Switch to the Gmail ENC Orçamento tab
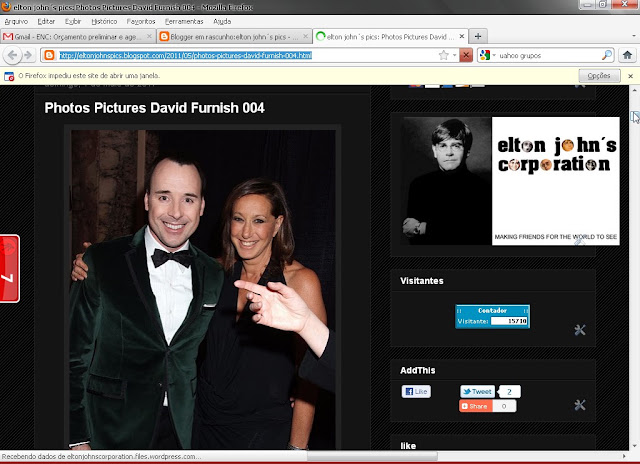This screenshot has height=464, width=640. [x=78, y=36]
